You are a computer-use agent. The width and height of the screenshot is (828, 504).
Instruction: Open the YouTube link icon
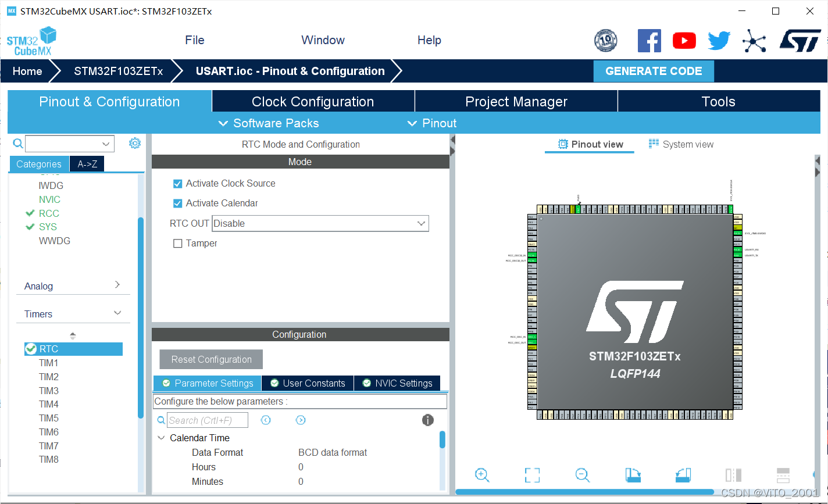684,41
